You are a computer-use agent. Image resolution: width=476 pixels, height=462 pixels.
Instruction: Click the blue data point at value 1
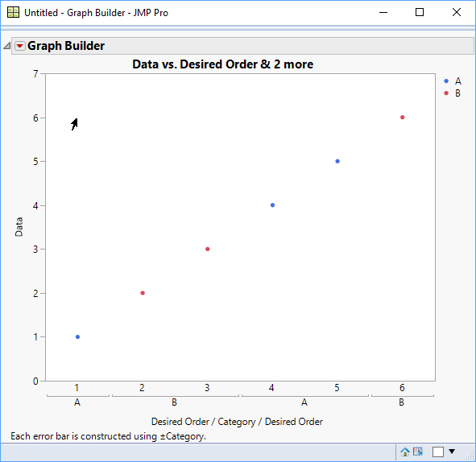tap(77, 336)
